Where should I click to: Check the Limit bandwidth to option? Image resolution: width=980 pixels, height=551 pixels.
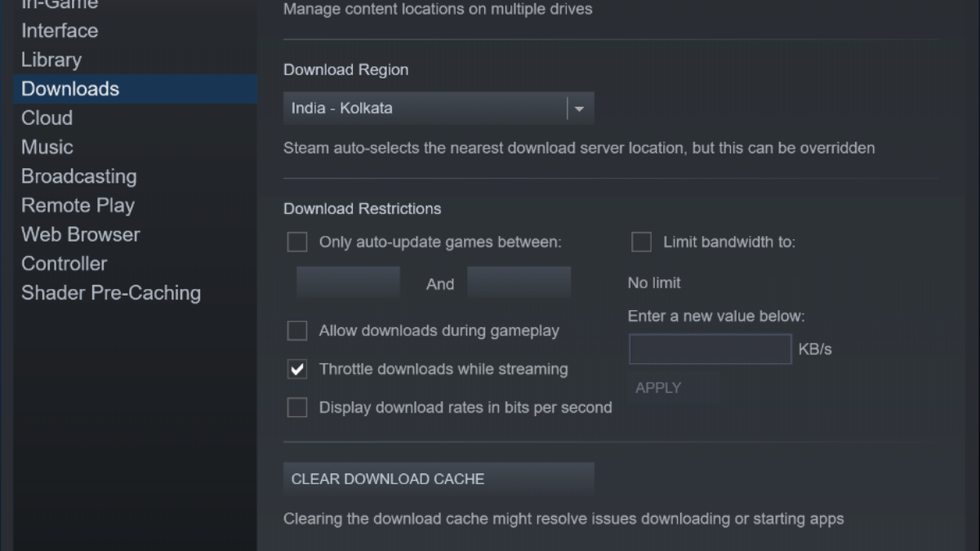[642, 242]
